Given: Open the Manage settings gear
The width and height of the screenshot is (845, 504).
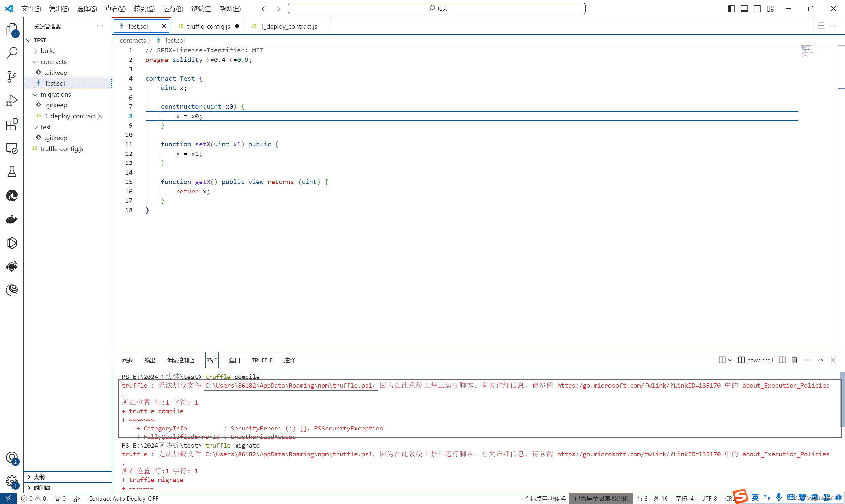Looking at the screenshot, I should coord(12,481).
